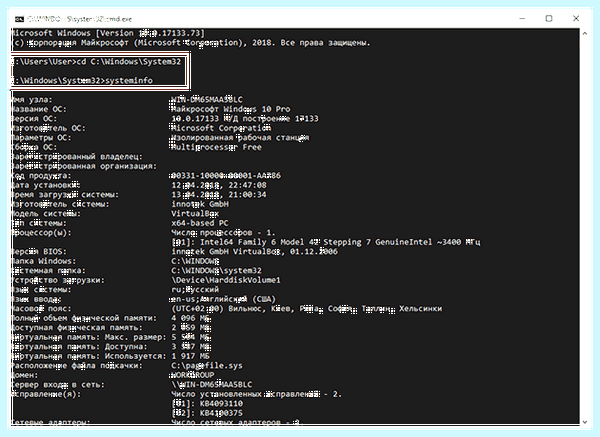Click the value in the 'Доступная физическая память' row
The image size is (600, 437).
pyautogui.click(x=191, y=328)
